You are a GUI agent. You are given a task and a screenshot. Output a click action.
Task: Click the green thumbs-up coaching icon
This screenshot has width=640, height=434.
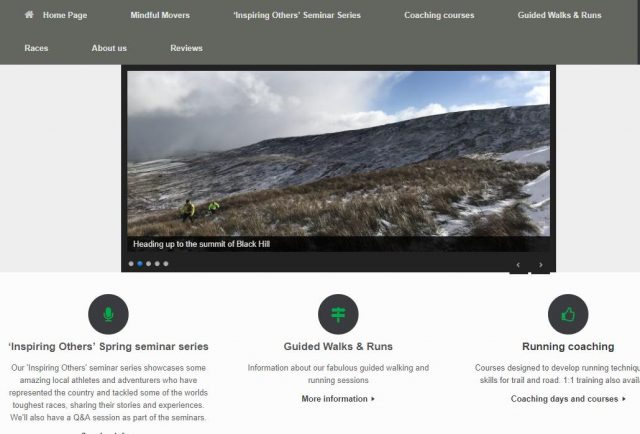(568, 314)
